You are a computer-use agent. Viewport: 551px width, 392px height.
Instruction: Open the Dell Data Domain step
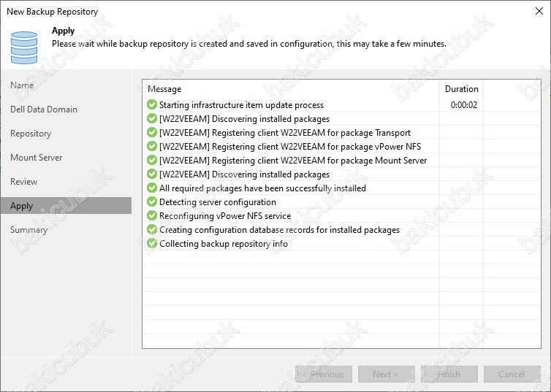(x=44, y=109)
